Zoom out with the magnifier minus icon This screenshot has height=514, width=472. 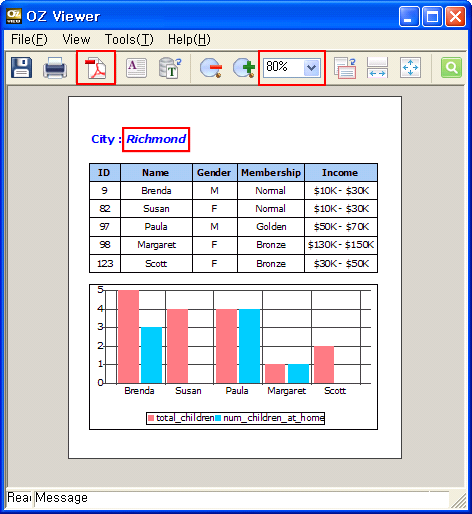pyautogui.click(x=211, y=68)
